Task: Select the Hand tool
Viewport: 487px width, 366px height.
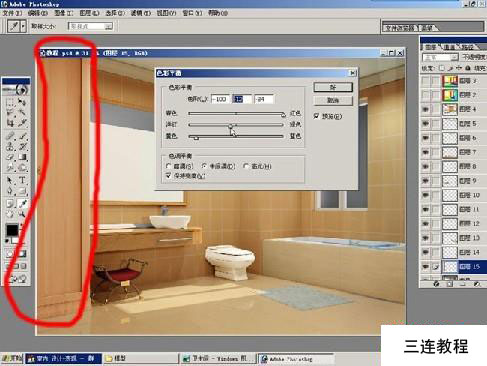Action: [x=10, y=214]
